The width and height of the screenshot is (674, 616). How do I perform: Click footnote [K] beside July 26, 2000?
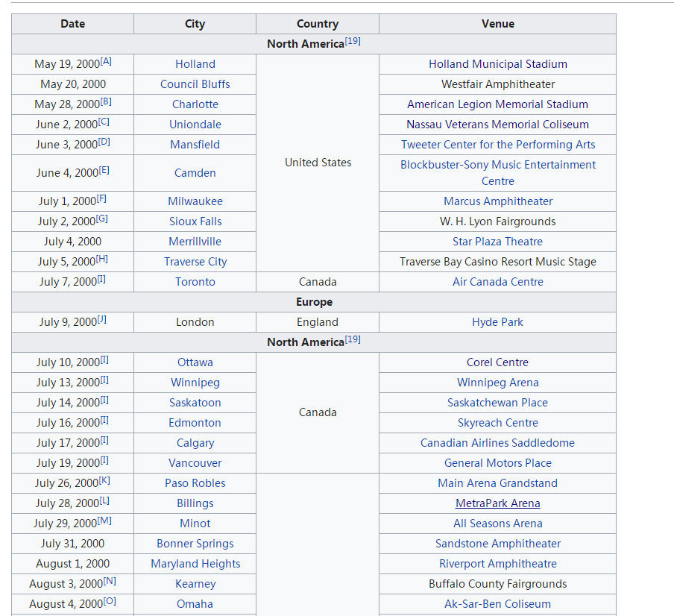tap(105, 481)
